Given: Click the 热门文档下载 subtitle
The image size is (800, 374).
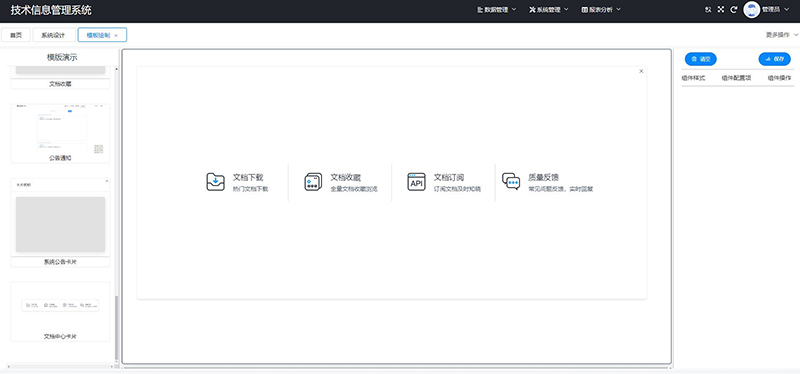Looking at the screenshot, I should click(250, 189).
